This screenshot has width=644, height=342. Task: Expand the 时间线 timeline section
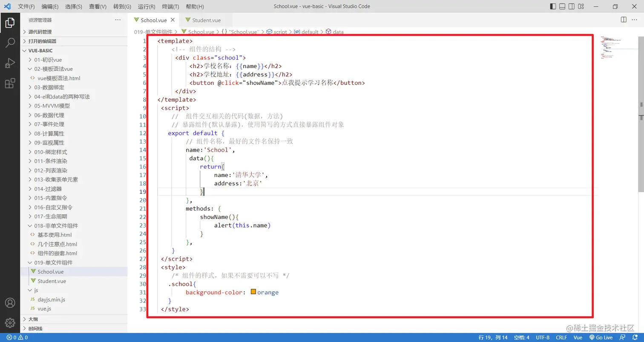[74, 328]
